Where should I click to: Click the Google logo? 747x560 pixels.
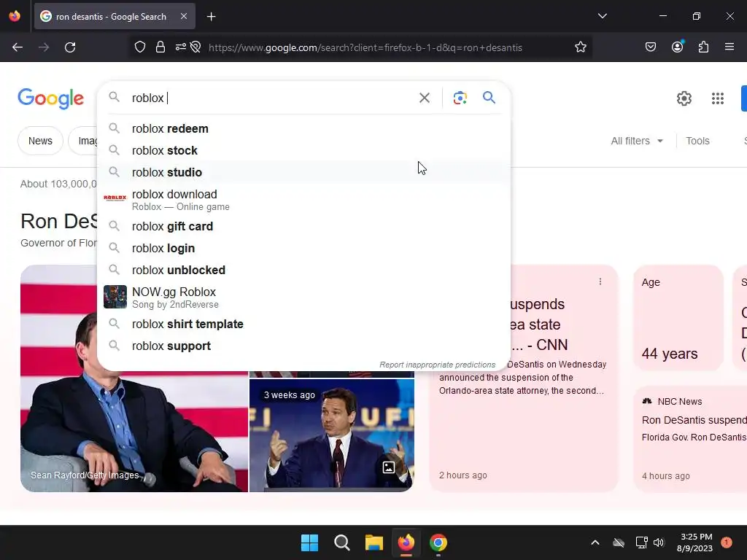coord(50,98)
